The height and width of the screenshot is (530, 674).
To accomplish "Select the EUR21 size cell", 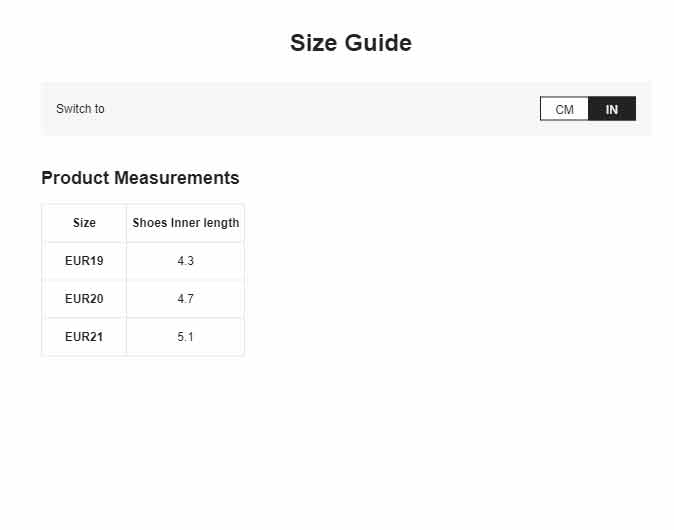I will [84, 337].
